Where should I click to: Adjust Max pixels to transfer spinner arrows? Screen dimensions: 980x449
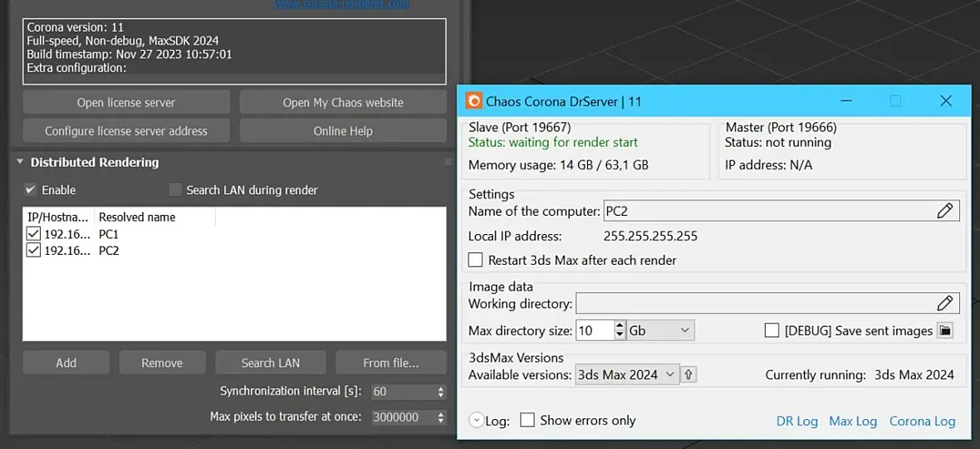(441, 417)
